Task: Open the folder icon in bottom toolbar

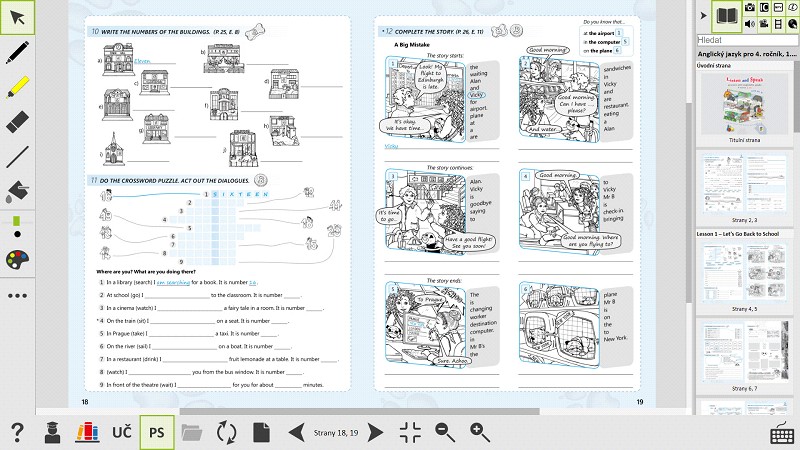Action: click(x=192, y=433)
